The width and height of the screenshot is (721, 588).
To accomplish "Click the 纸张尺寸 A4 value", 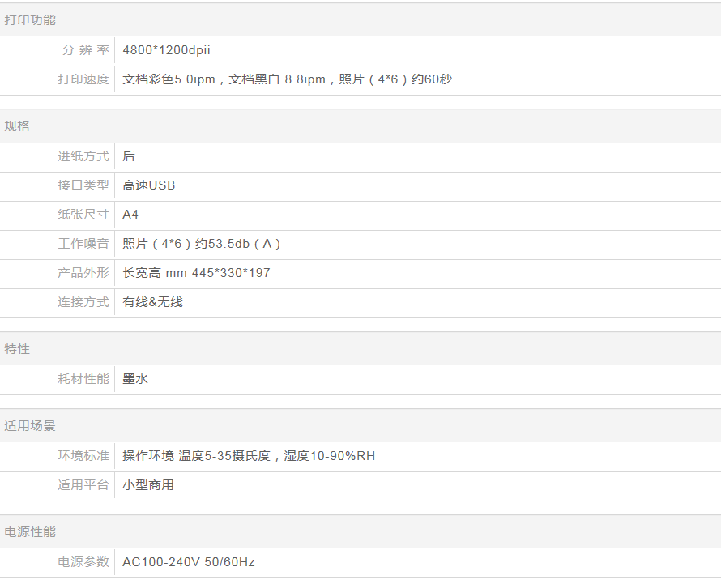I will point(130,215).
